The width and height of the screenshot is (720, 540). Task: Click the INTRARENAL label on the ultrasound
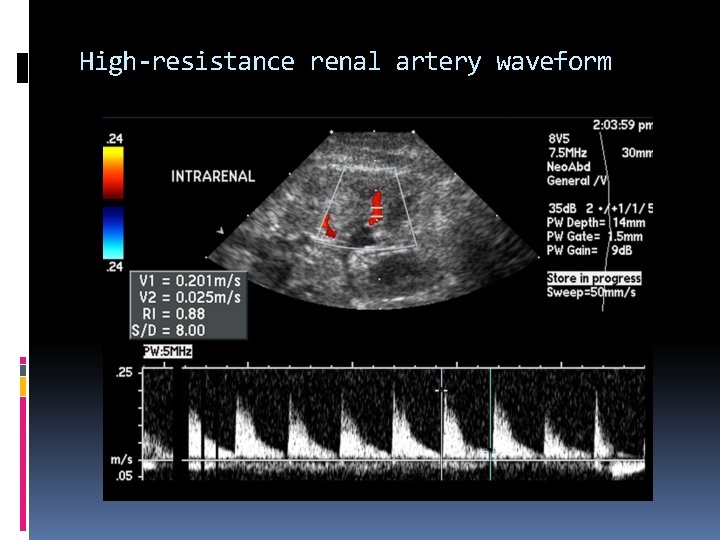(x=213, y=176)
